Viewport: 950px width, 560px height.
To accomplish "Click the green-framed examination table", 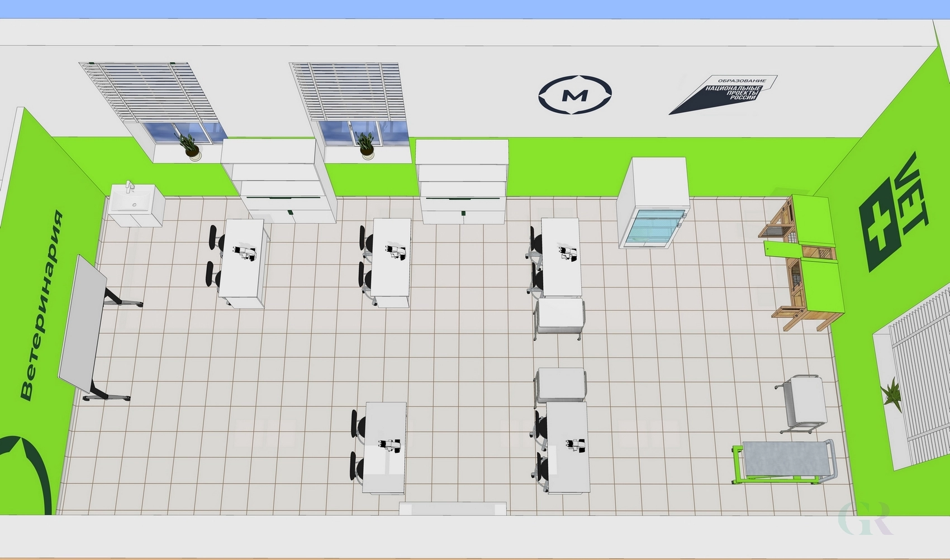I will pyautogui.click(x=784, y=461).
